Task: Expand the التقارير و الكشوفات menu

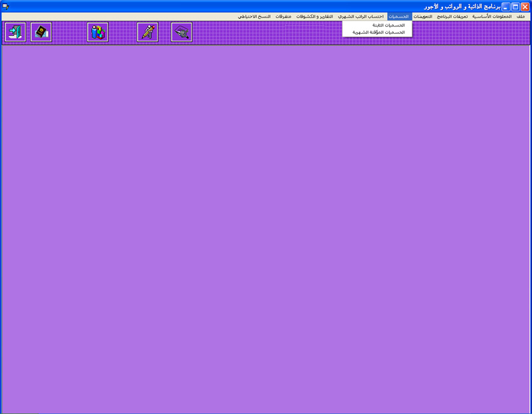Action: (x=316, y=16)
